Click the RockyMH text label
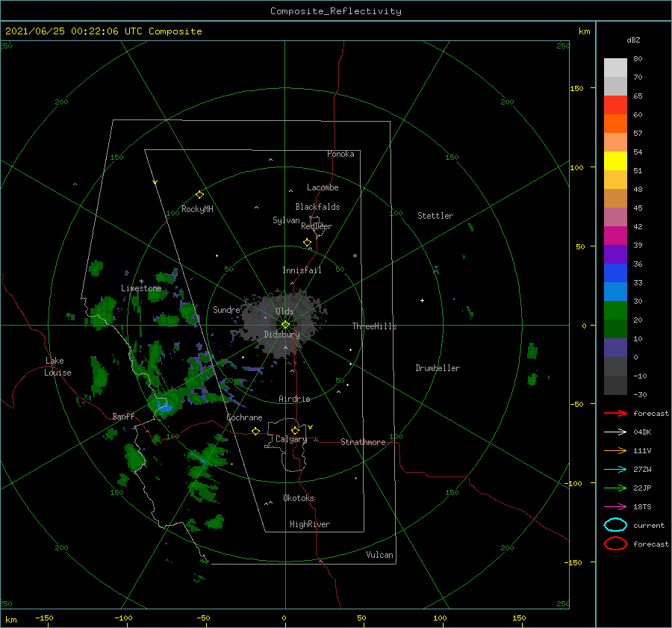The height and width of the screenshot is (628, 672). pos(197,209)
